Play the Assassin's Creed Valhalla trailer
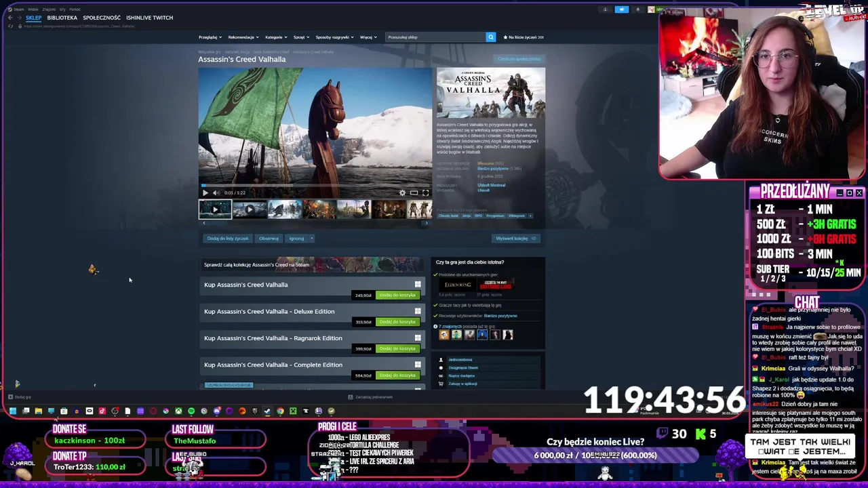 tap(205, 192)
